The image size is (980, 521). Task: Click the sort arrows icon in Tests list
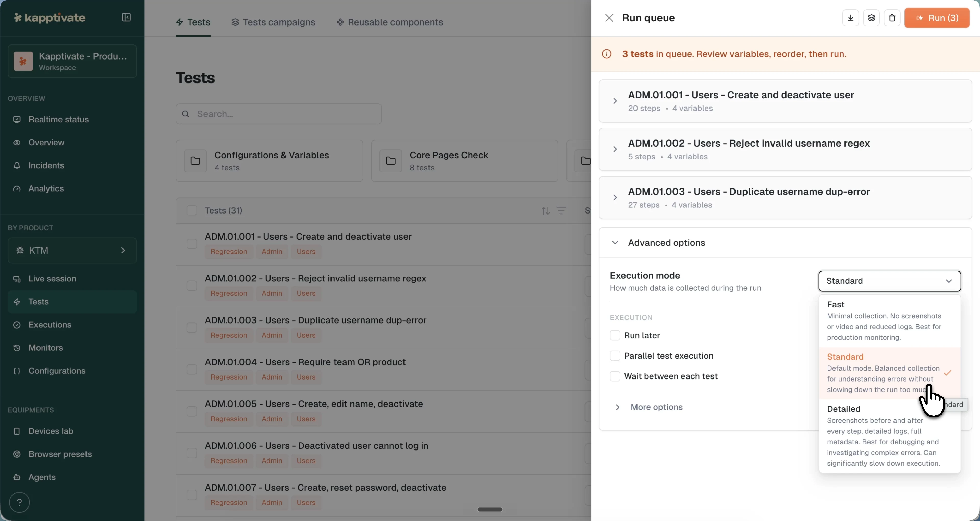point(546,211)
